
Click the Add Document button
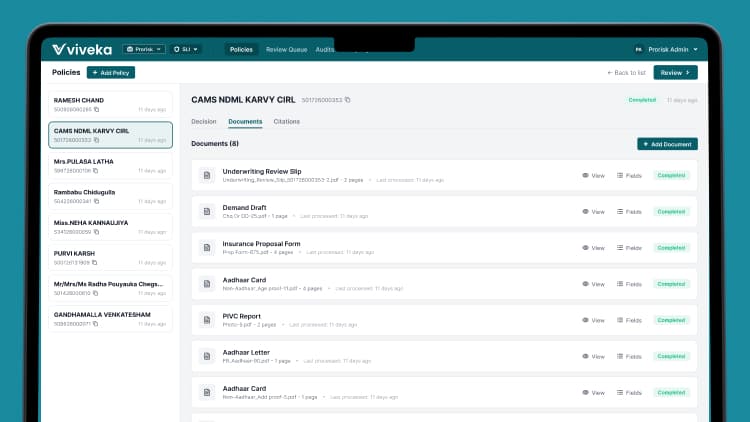point(667,144)
